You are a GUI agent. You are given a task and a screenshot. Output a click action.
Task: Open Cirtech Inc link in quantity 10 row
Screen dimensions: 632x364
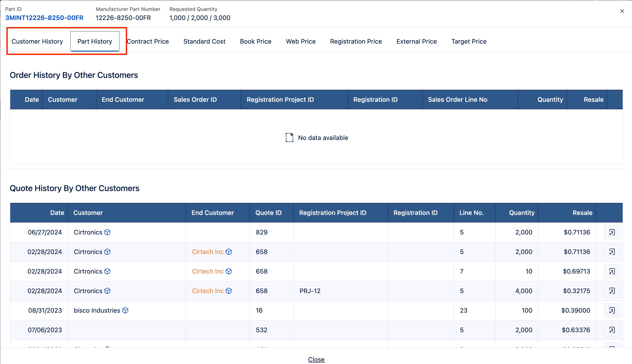point(208,271)
